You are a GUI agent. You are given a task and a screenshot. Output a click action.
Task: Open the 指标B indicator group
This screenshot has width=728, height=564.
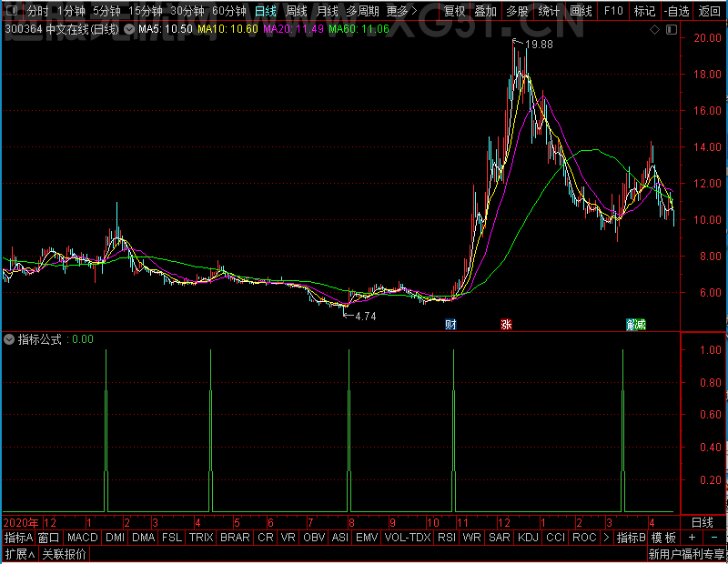click(631, 538)
